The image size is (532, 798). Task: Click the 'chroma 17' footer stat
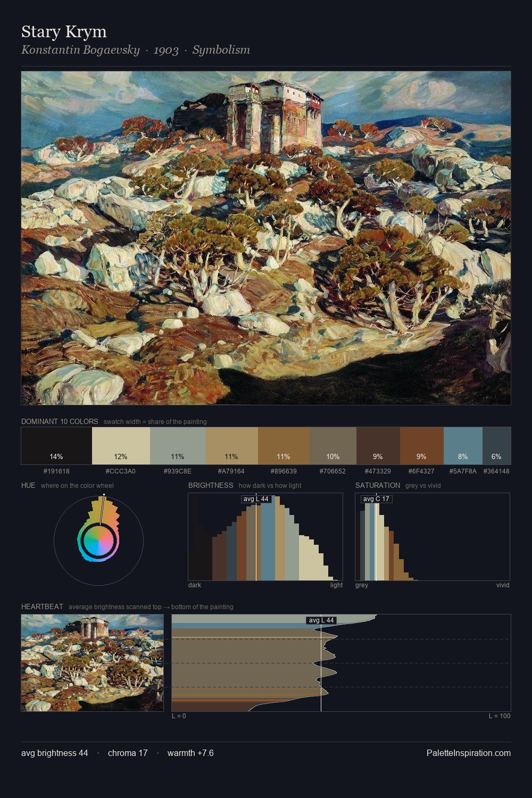click(128, 753)
